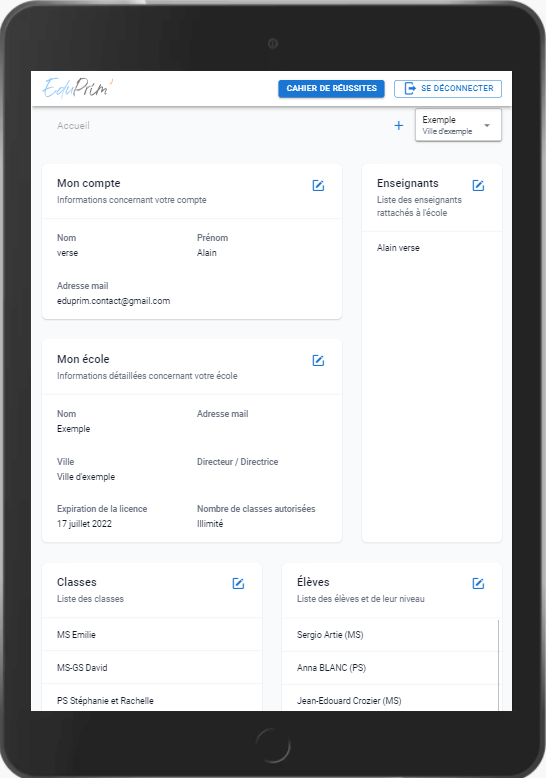Select teacher Alain verse in Enseignants
Viewport: 546px width, 778px height.
(x=398, y=248)
